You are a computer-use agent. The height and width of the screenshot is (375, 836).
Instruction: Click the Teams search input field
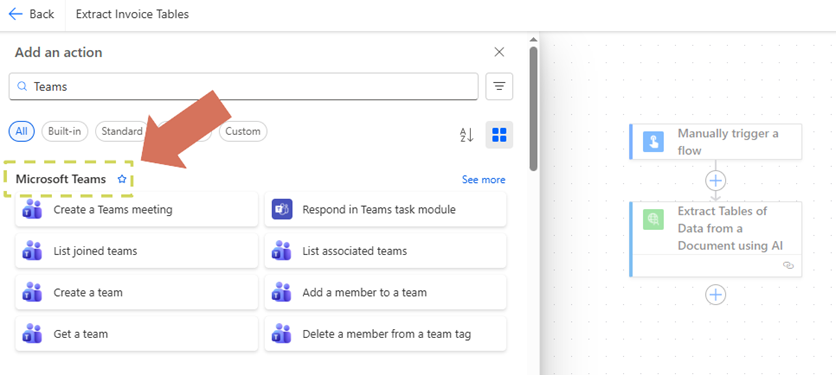click(x=244, y=86)
